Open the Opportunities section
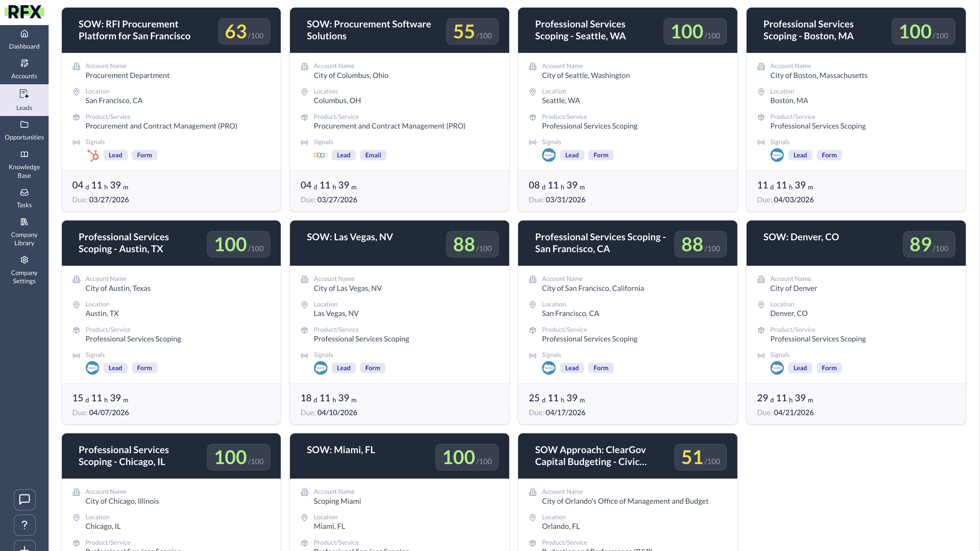This screenshot has height=551, width=980. pos(24,131)
